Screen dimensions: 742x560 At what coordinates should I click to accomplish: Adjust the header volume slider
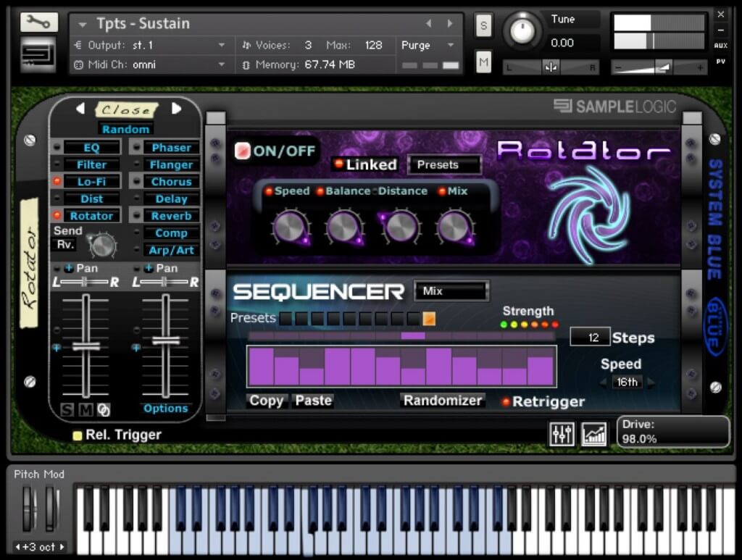pos(659,67)
